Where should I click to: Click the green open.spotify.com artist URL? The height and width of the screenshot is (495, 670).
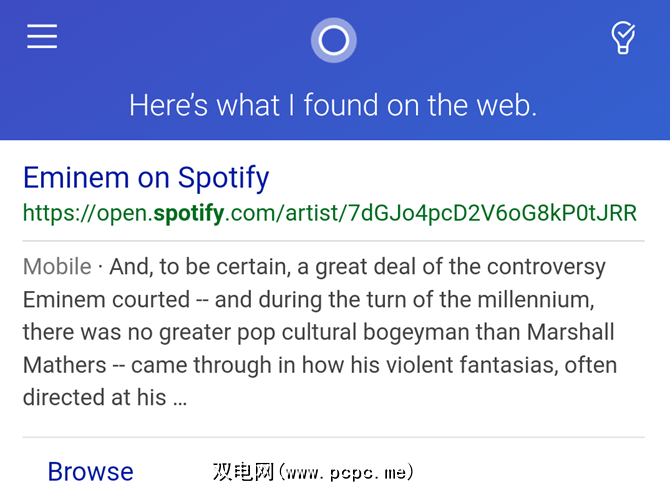tap(329, 213)
